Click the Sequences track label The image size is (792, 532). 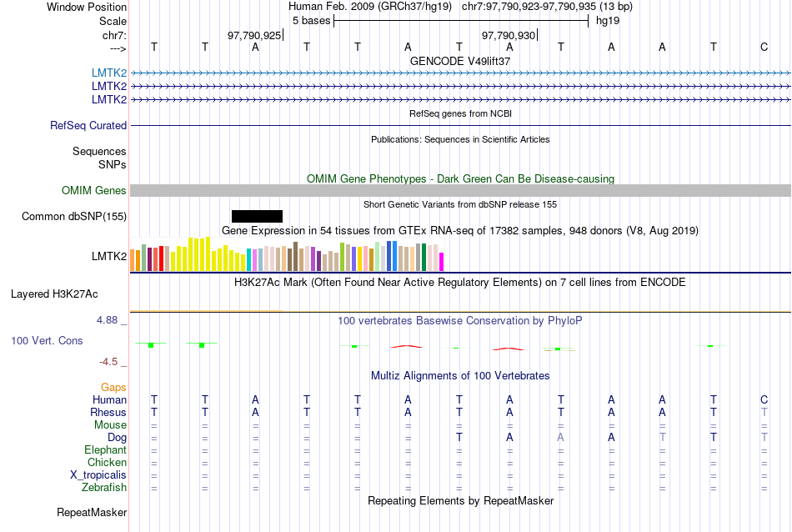[x=99, y=151]
